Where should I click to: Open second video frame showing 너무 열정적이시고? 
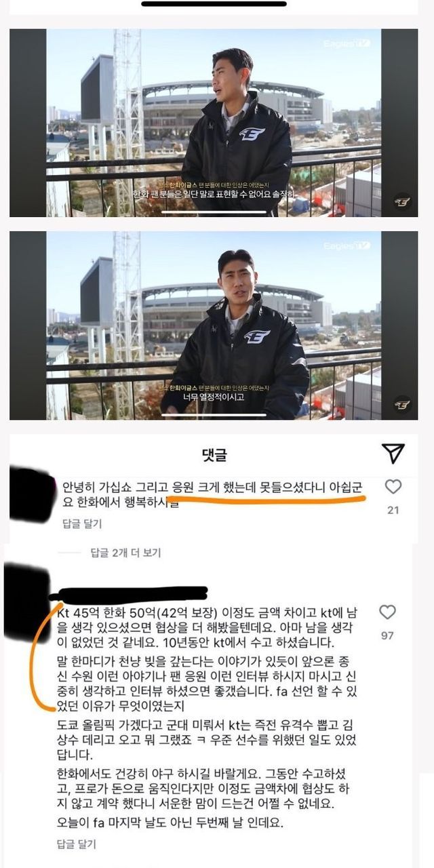point(214,325)
